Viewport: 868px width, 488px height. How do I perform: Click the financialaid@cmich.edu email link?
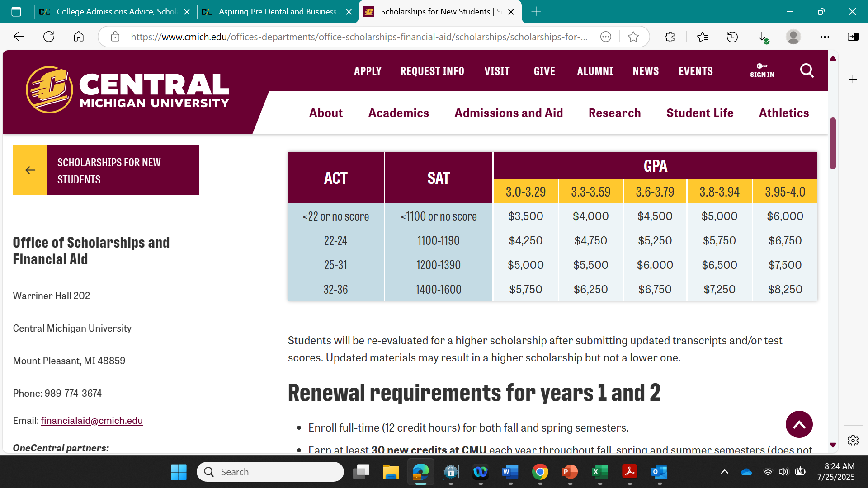[92, 421]
